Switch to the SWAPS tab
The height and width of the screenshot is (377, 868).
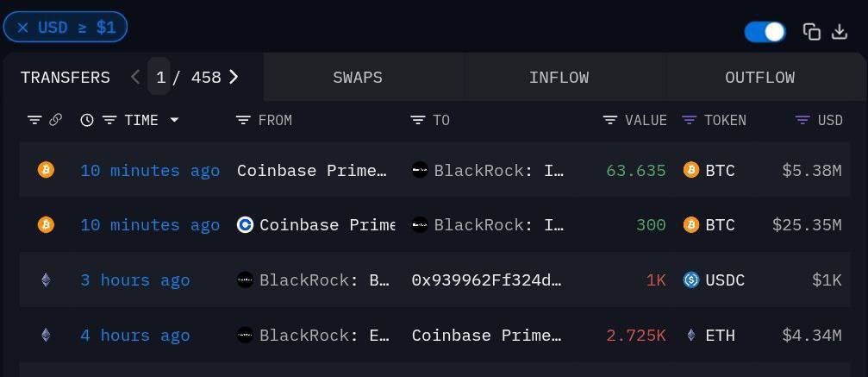(x=358, y=77)
